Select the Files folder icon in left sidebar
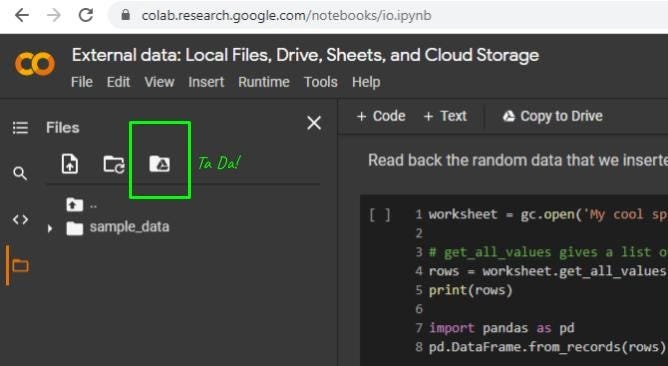 (x=20, y=265)
